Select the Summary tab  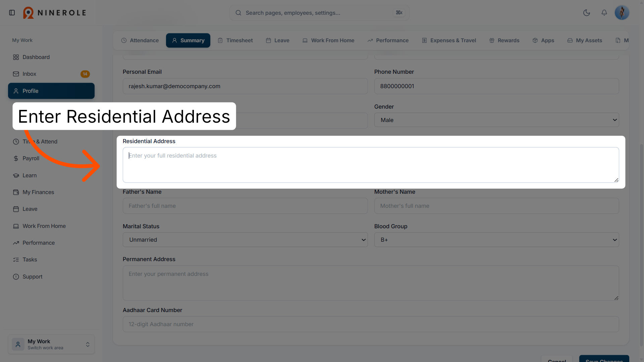pos(188,40)
